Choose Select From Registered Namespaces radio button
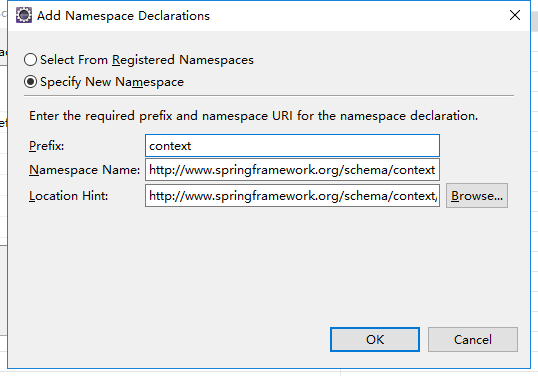The width and height of the screenshot is (538, 376). (31, 60)
